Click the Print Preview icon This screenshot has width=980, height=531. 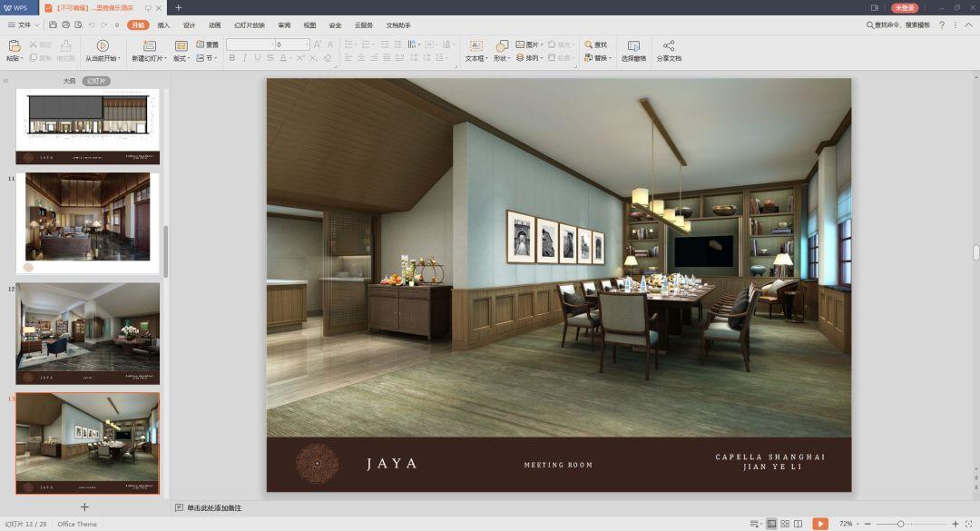coord(78,25)
